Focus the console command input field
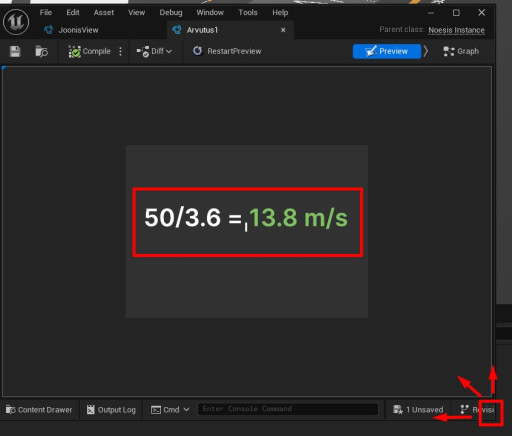 click(288, 409)
